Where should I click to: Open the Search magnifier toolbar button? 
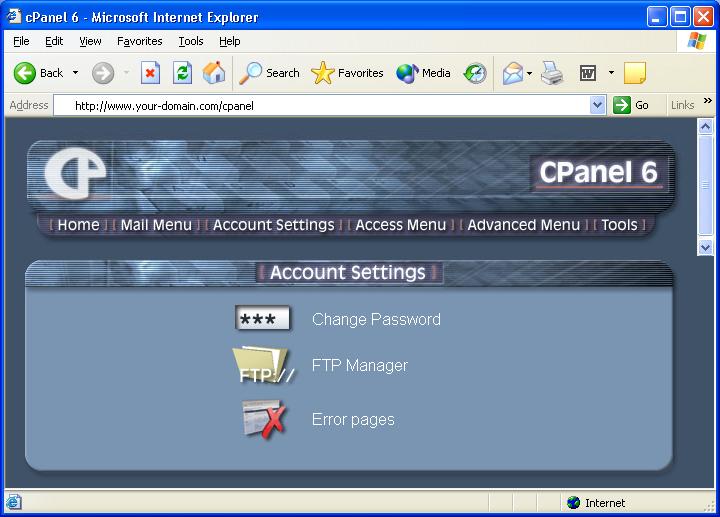tap(269, 73)
